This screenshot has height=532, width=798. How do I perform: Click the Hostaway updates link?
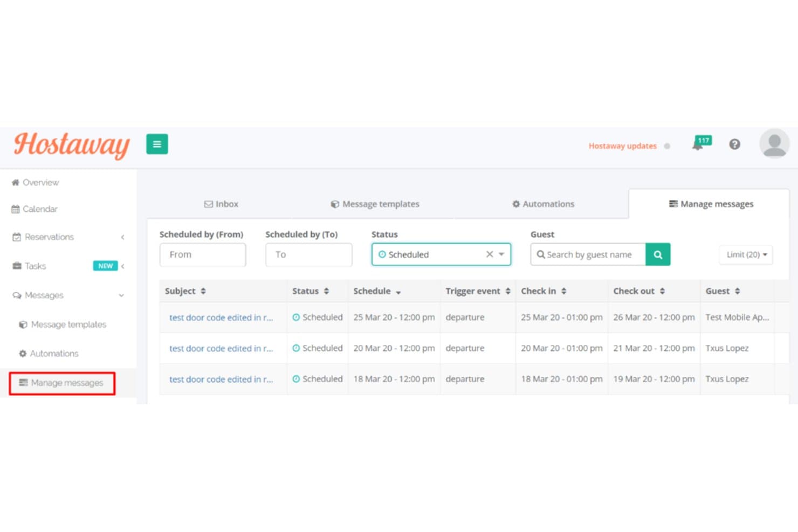[623, 146]
